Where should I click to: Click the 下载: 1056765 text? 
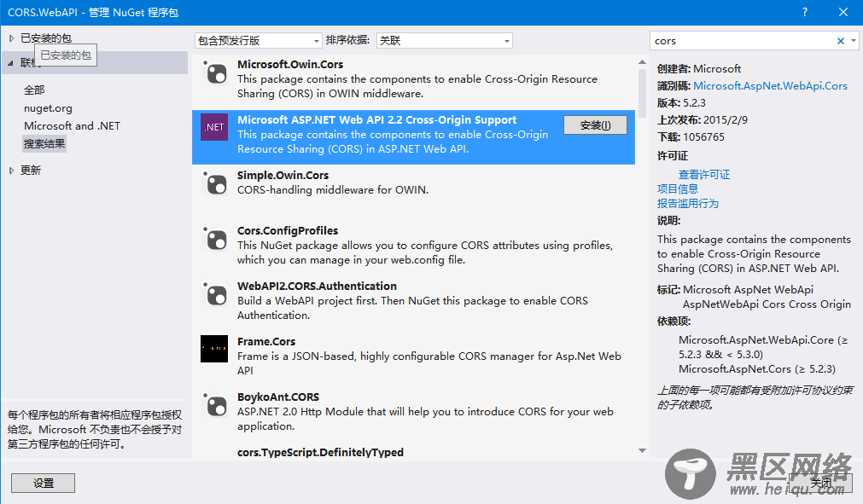[691, 136]
